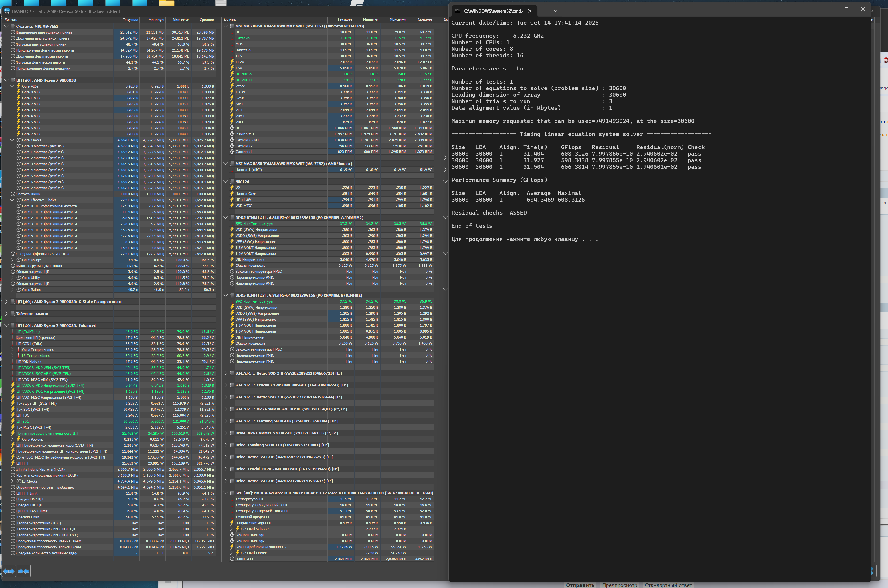Click the Отправить button at bottom

point(580,585)
